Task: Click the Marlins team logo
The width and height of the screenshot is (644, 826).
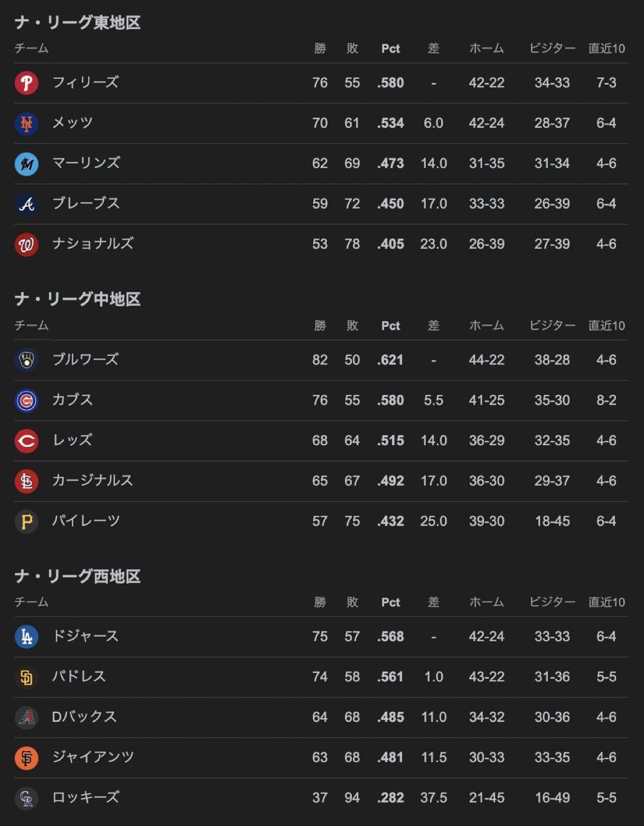Action: pos(27,164)
